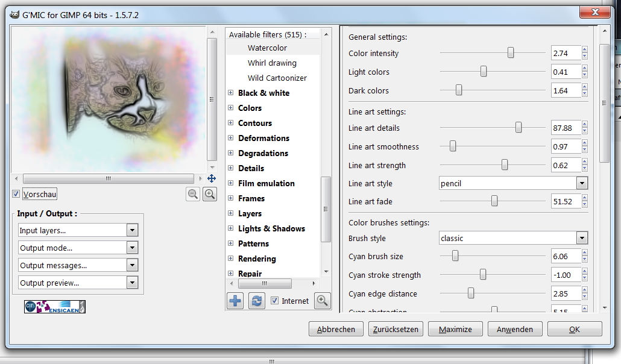Open the Line art style dropdown
Screen dimensions: 621x364
click(x=581, y=183)
